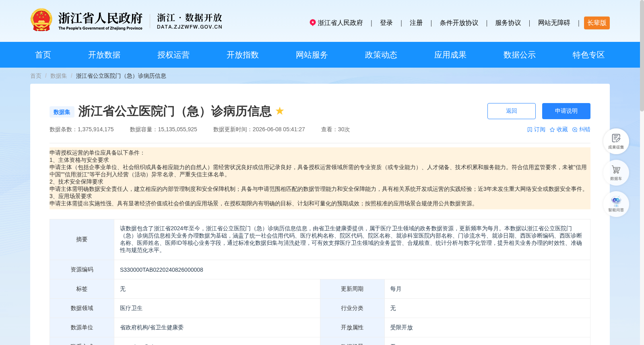
Task: Click the 数据领域 label cell
Action: tap(82, 308)
